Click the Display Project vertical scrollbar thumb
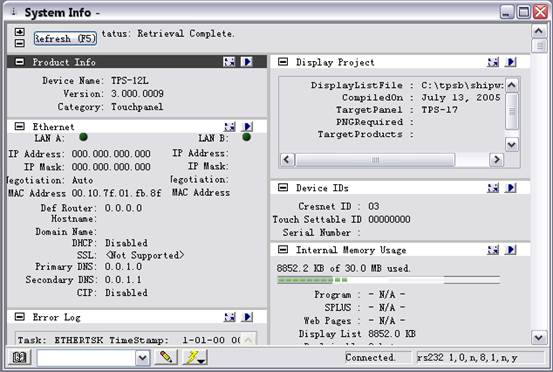Image resolution: width=553 pixels, height=372 pixels. pos(512,111)
